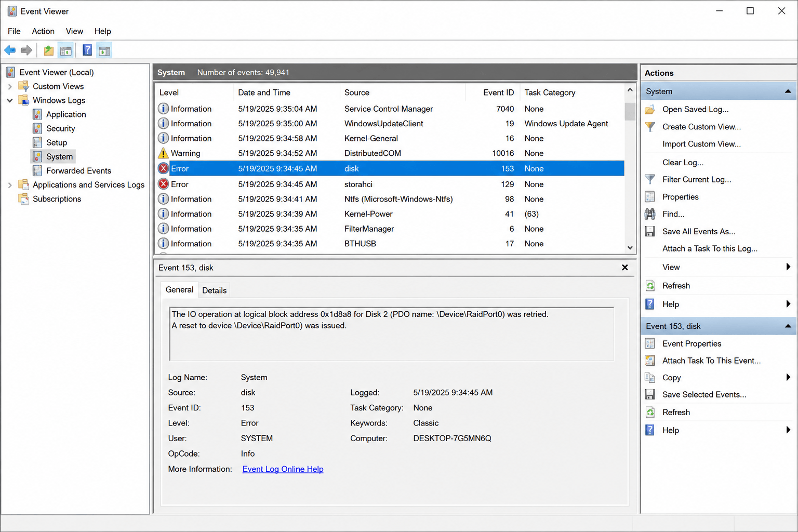Screen dimensions: 798x532
Task: Collapse the Windows Logs tree node
Action: pyautogui.click(x=10, y=101)
